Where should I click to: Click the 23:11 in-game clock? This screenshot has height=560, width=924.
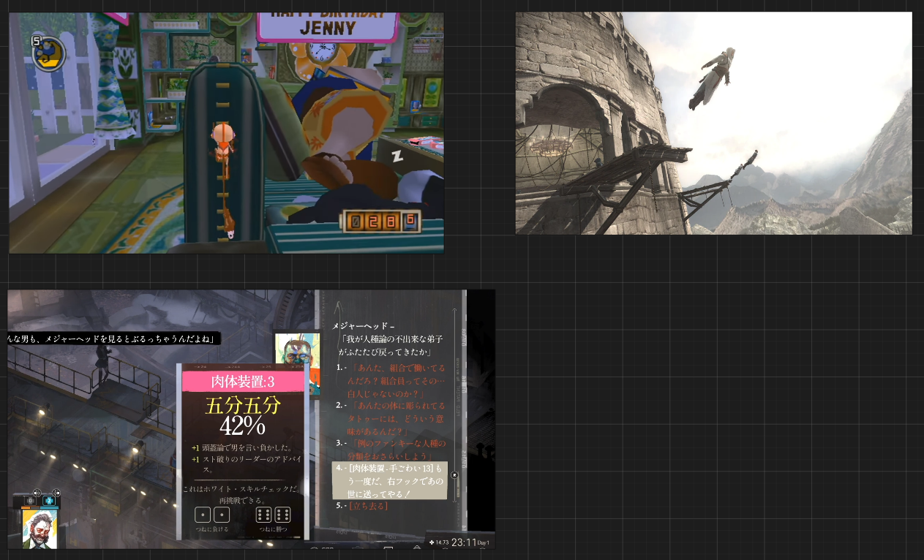tap(464, 542)
